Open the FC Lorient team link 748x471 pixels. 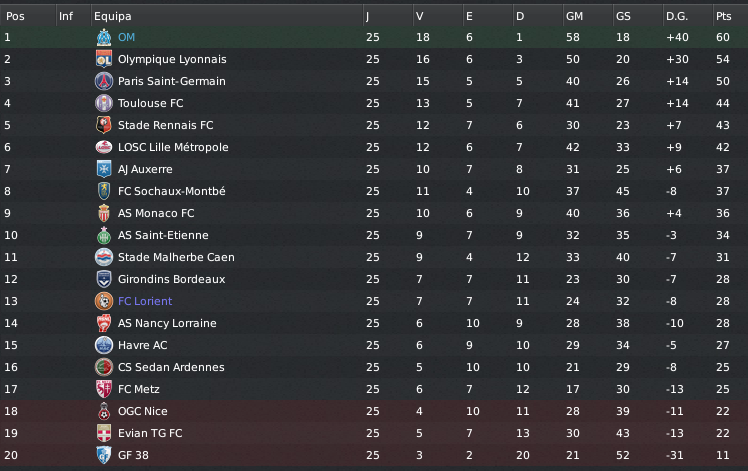145,301
